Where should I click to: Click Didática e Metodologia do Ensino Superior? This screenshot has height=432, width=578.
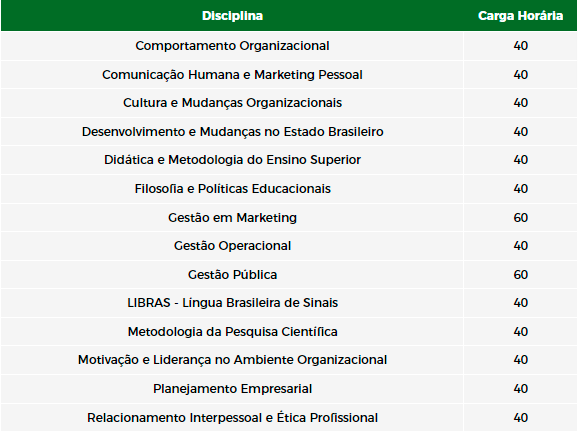pos(232,160)
